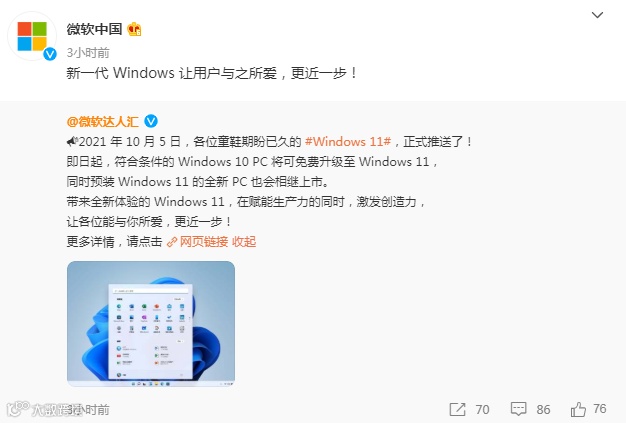The height and width of the screenshot is (423, 626).
Task: Open the quoted post's bottom 3小时前 timestamp
Action: pyautogui.click(x=88, y=409)
